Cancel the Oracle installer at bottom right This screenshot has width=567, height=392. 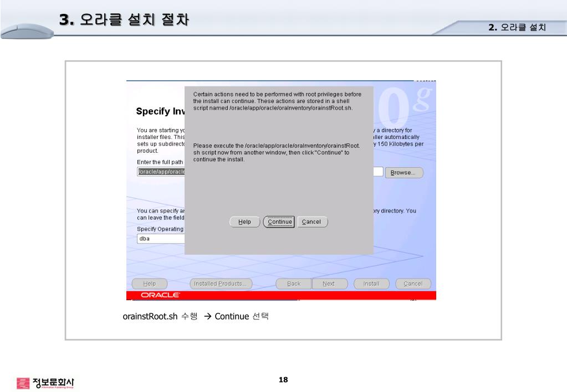click(413, 284)
